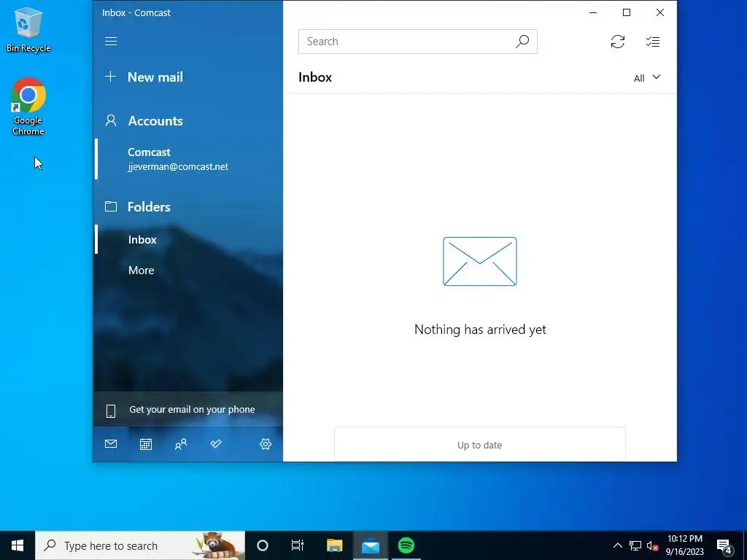Click Get your email on your phone
747x560 pixels.
(188, 410)
